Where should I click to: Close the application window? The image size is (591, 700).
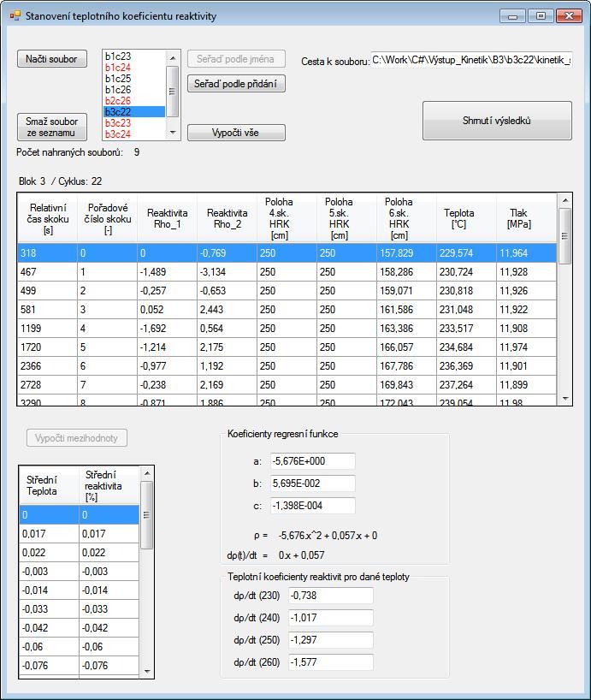point(569,16)
